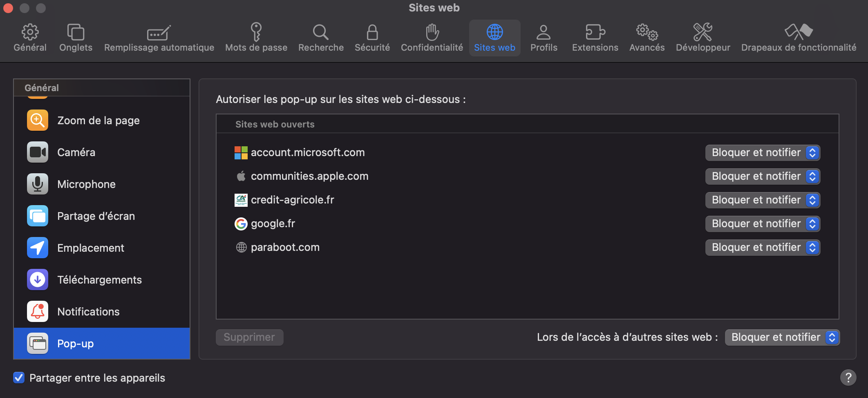Select the Caméra icon in sidebar
Viewport: 868px width, 398px height.
(x=38, y=152)
